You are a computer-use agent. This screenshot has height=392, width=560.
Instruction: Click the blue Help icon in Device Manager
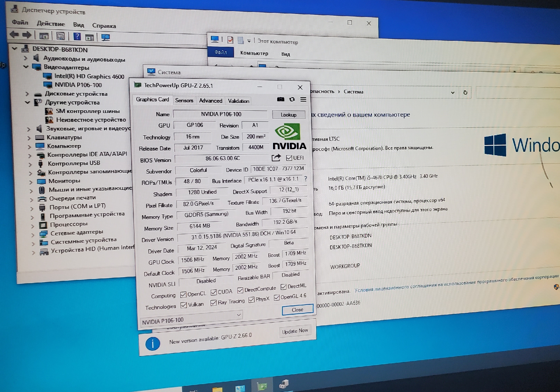77,36
